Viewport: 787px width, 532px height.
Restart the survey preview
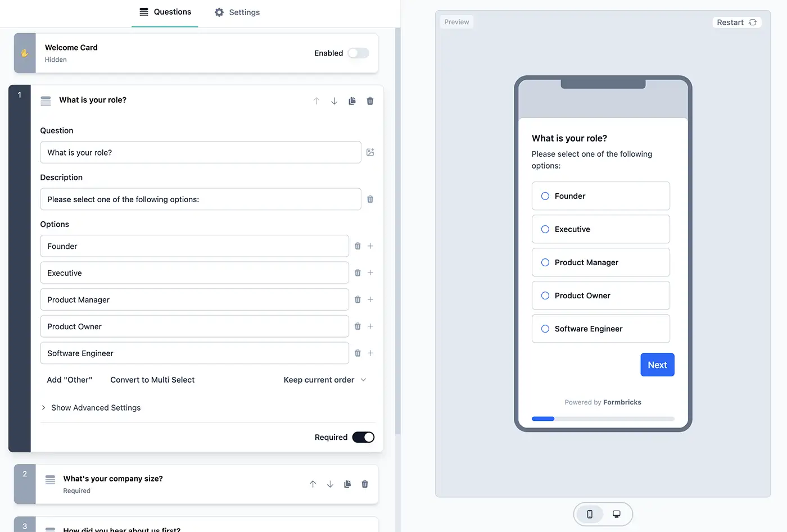pos(736,22)
